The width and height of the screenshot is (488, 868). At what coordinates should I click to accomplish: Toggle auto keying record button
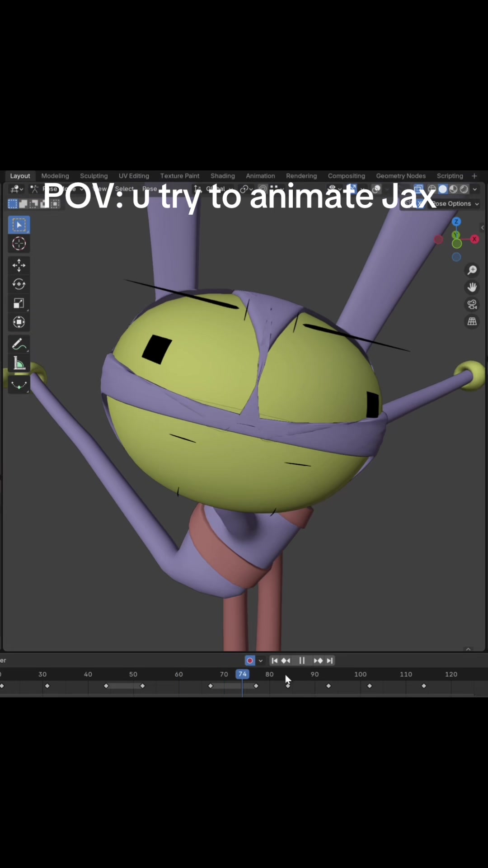click(250, 660)
